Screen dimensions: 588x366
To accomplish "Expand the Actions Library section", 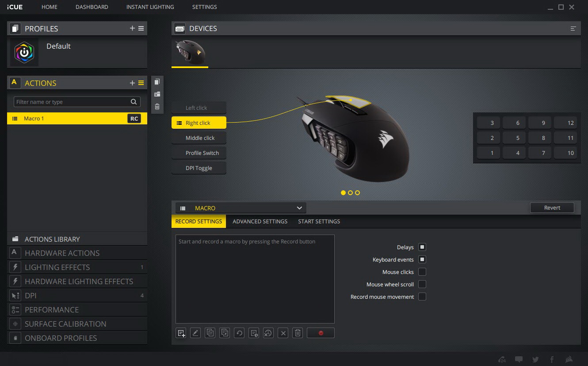I will (x=77, y=239).
